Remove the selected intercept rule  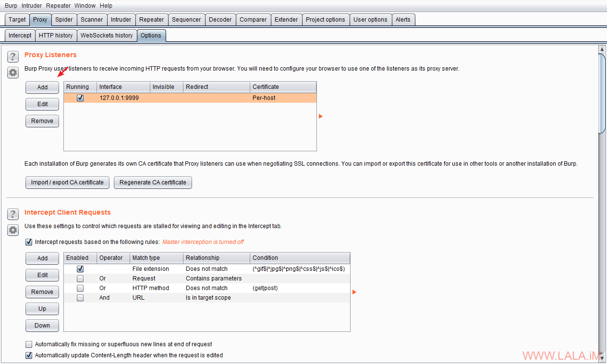pyautogui.click(x=42, y=292)
